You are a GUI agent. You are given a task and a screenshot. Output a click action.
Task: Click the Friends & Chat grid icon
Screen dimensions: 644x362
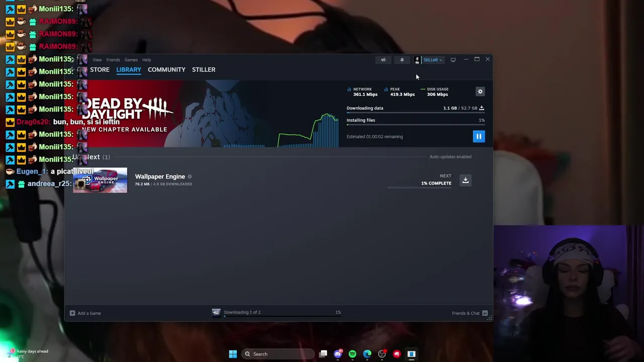pos(485,313)
